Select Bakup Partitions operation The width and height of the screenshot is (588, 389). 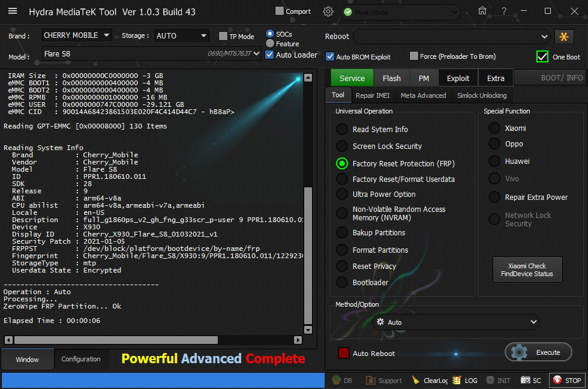click(342, 232)
